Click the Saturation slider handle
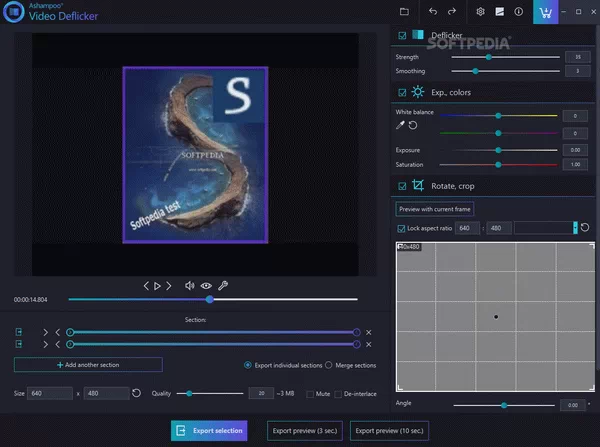This screenshot has width=600, height=447. [x=498, y=165]
